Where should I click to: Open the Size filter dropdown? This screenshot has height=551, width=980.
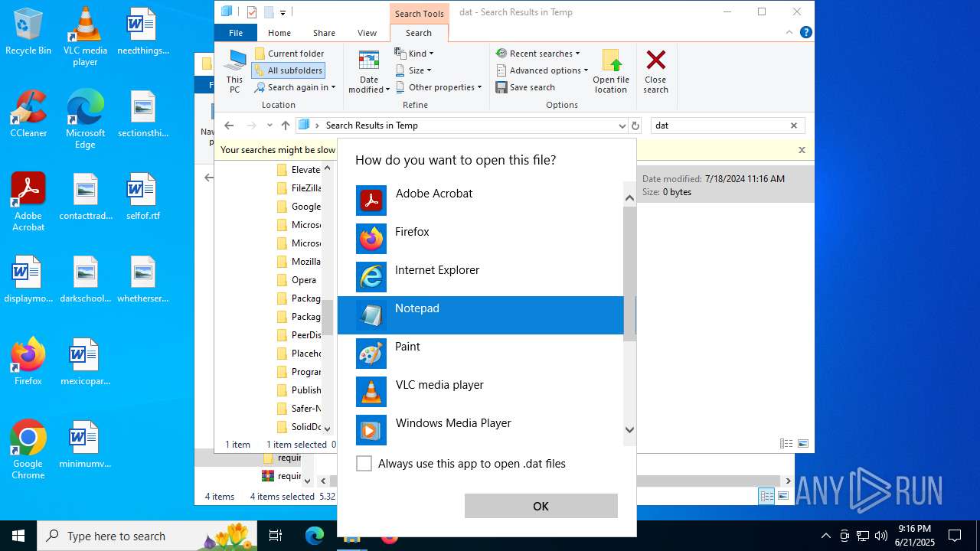click(413, 70)
